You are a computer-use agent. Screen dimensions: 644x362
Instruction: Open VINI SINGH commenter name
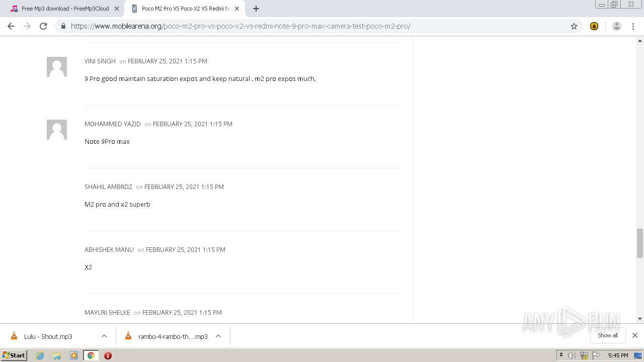pos(100,61)
